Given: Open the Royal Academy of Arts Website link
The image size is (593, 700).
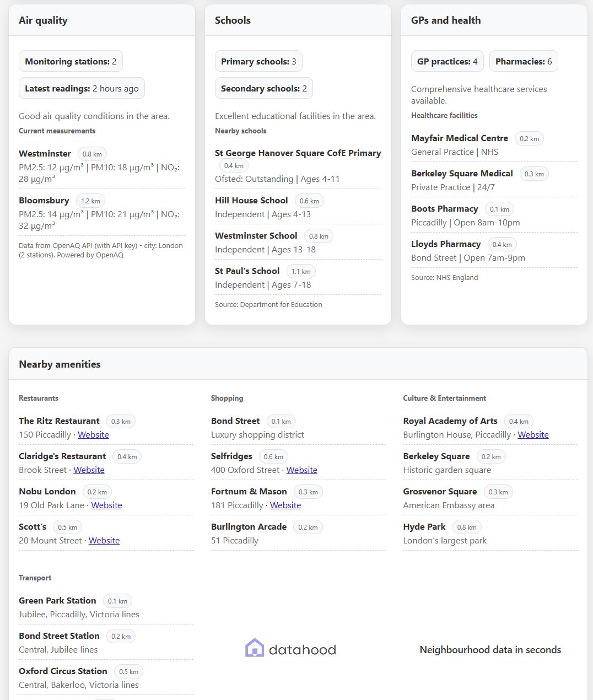Looking at the screenshot, I should click(533, 435).
